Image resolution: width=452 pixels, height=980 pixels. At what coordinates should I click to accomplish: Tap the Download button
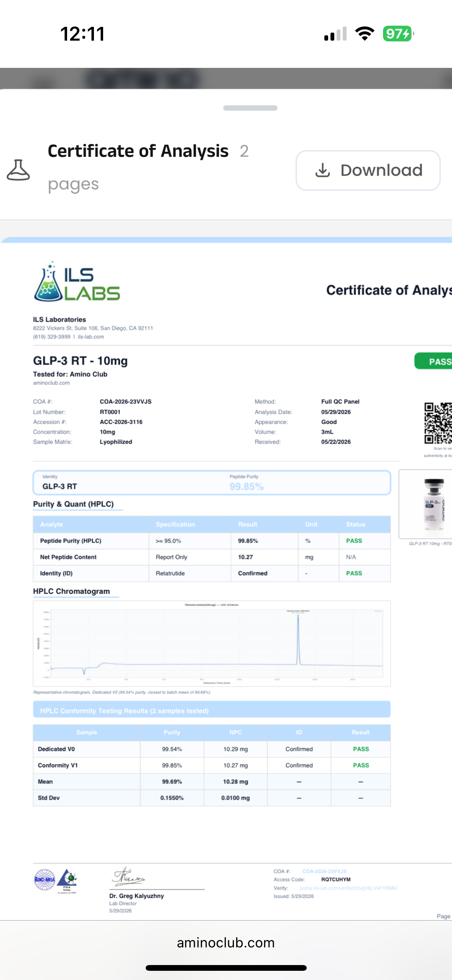coord(368,170)
